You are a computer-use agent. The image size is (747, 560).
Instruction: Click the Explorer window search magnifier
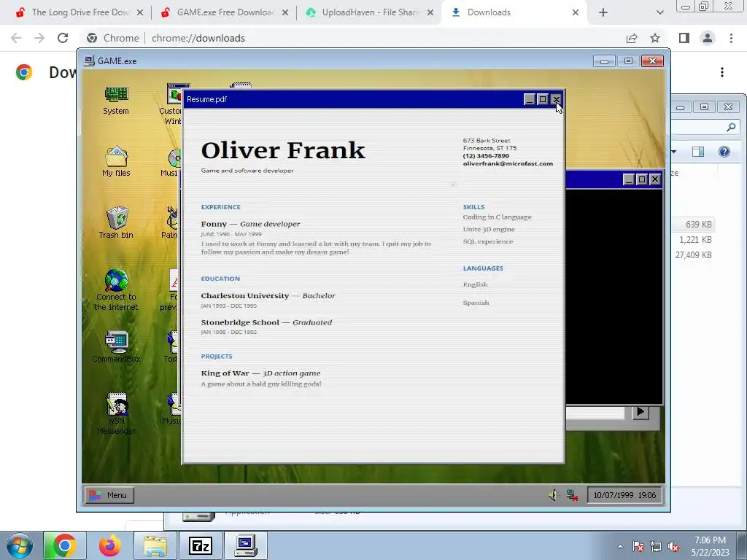[x=731, y=127]
